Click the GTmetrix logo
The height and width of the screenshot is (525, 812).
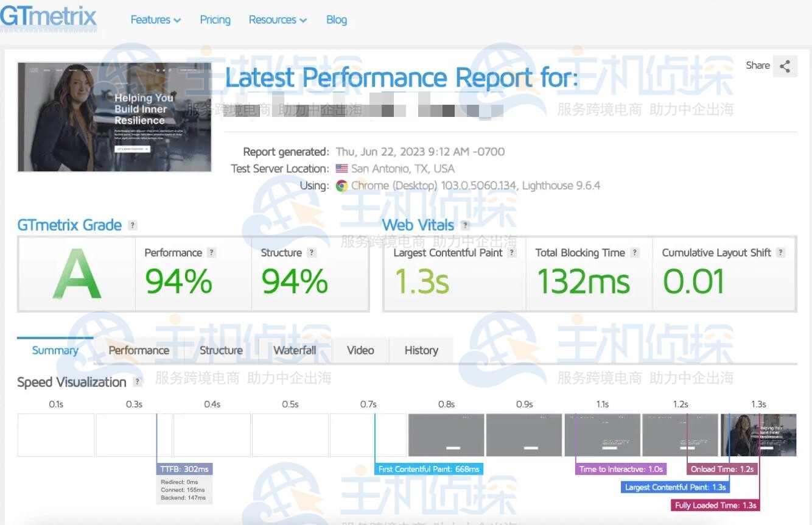(x=49, y=16)
